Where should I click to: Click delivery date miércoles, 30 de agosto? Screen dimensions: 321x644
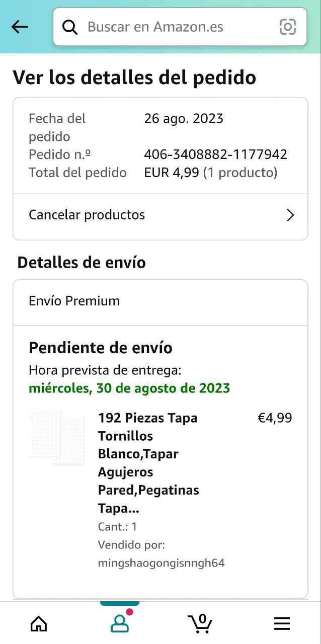point(129,388)
